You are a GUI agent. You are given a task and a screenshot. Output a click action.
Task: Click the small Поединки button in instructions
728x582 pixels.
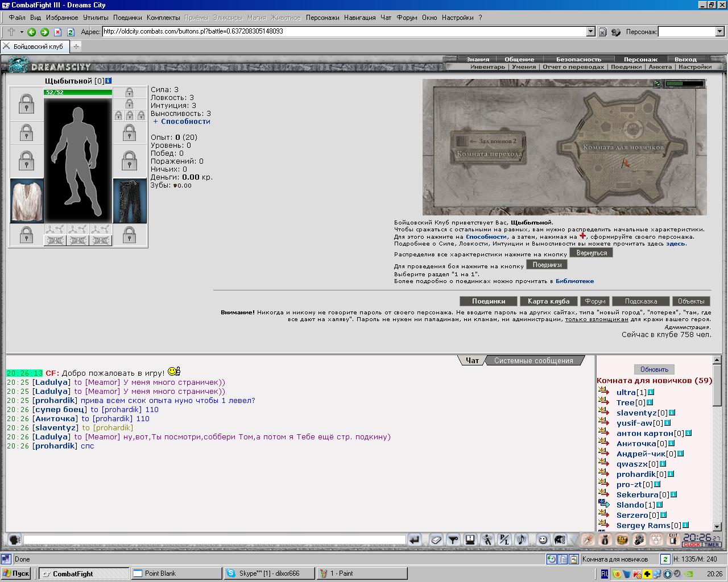(x=547, y=265)
